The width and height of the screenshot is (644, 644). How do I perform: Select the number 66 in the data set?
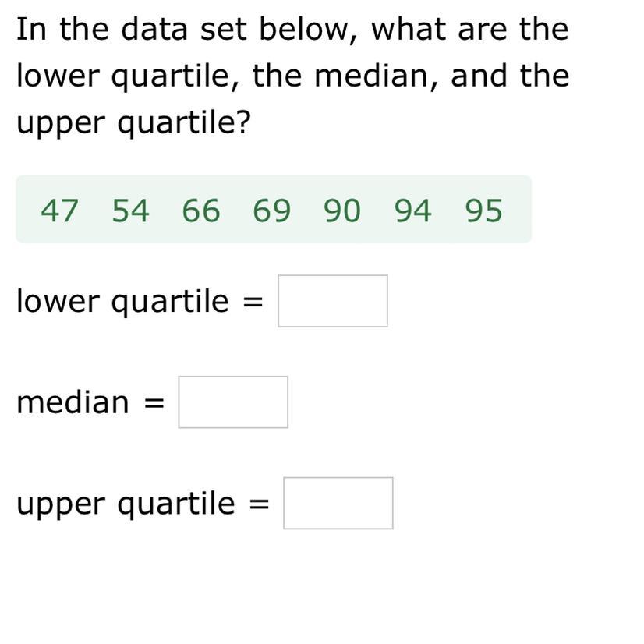(x=201, y=211)
